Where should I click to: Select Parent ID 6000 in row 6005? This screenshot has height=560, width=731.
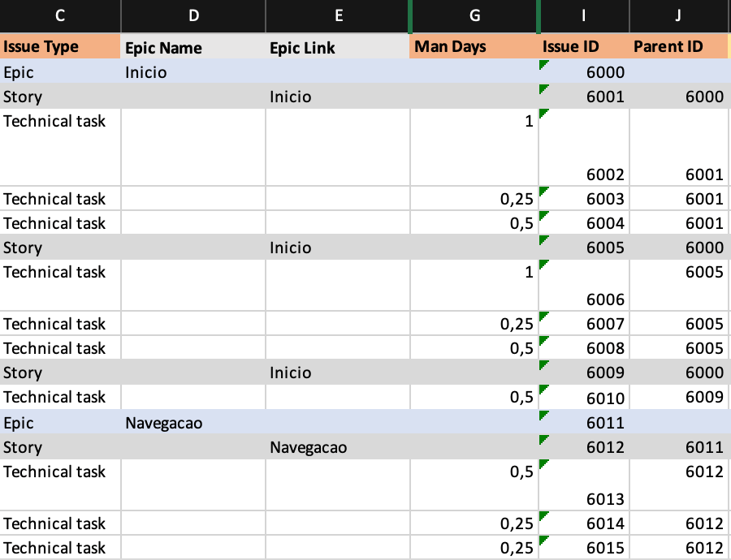678,248
